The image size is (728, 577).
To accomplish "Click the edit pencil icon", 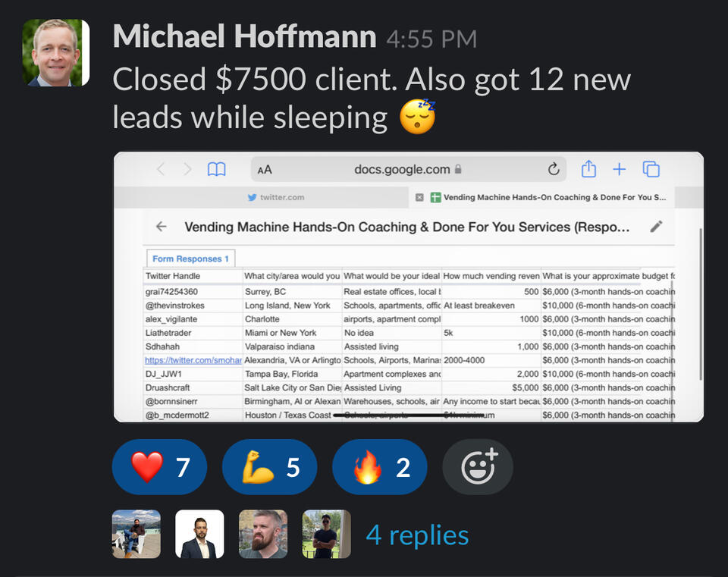I will pos(657,226).
